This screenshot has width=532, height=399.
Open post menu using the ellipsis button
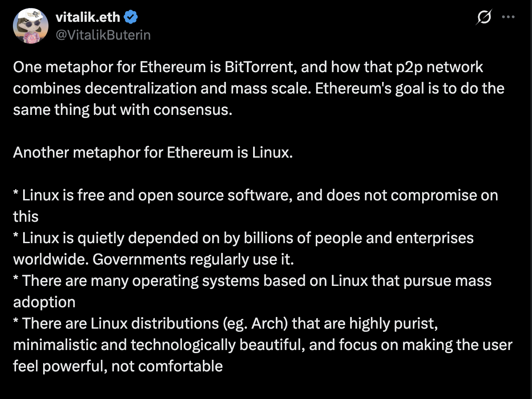508,17
